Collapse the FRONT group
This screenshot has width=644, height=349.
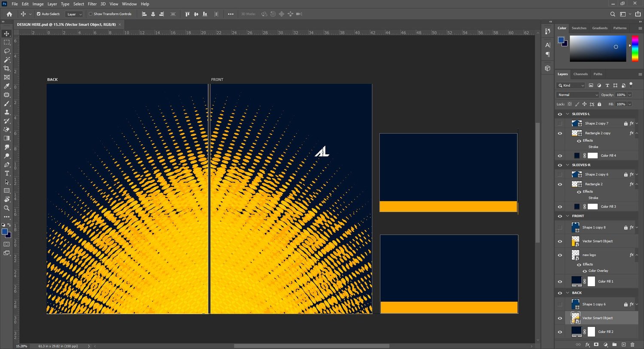568,216
